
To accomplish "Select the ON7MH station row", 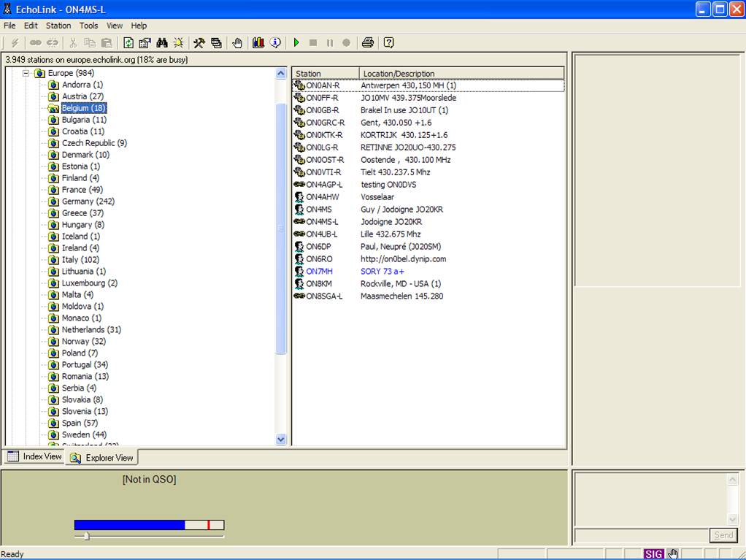I will point(428,271).
